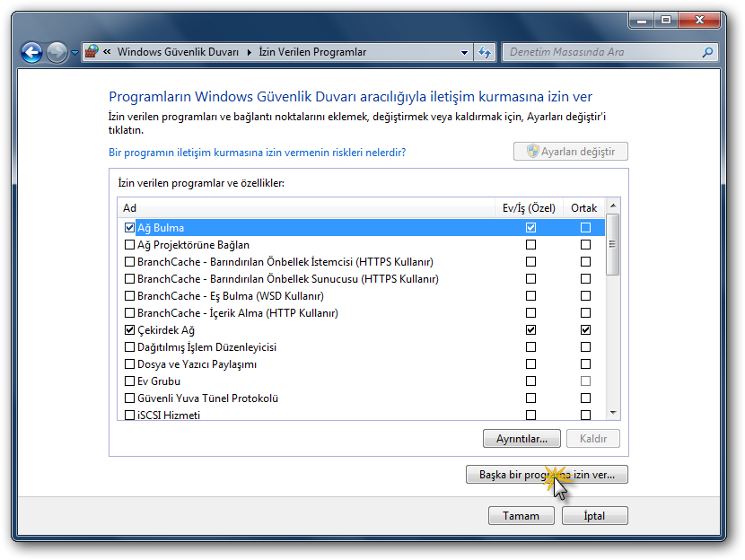Disable Çekirdek Ağ Ortak checkbox

585,329
